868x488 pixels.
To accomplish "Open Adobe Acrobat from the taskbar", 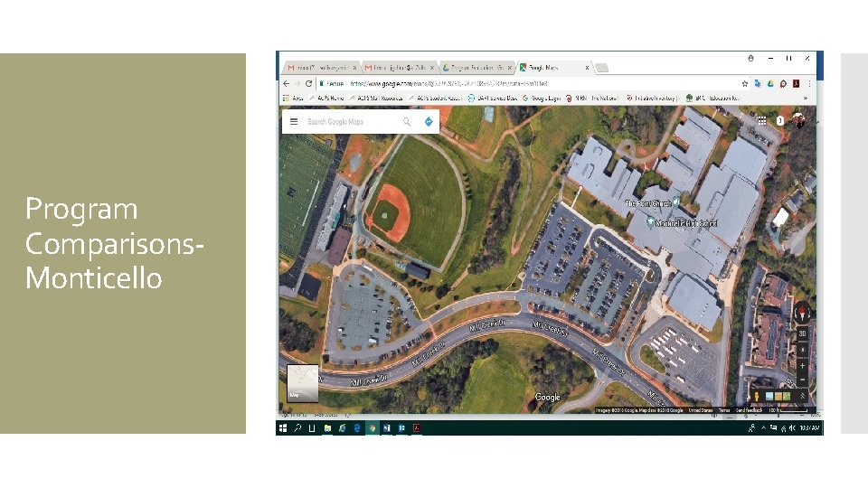I will click(x=417, y=427).
